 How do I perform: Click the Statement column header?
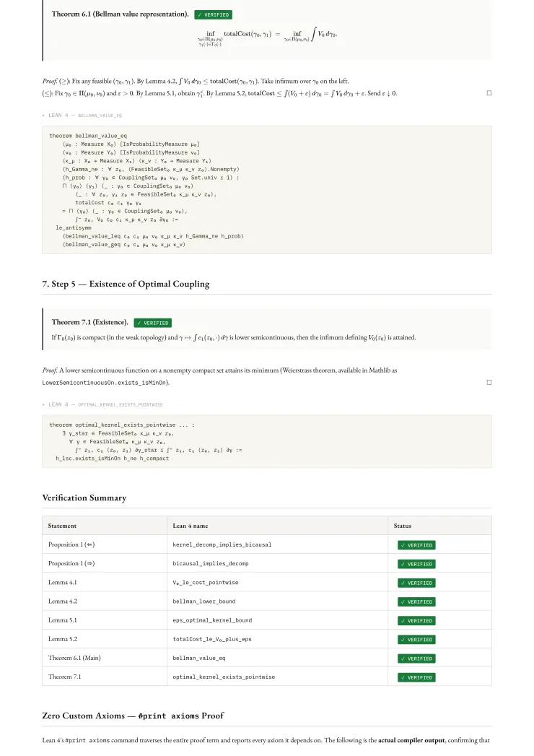(x=62, y=526)
